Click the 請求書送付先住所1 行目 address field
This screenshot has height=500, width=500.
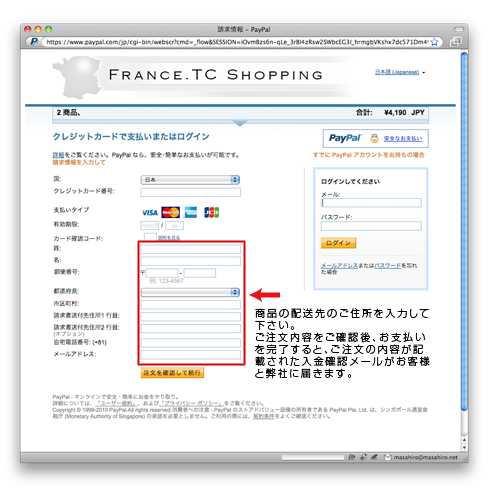click(x=190, y=316)
